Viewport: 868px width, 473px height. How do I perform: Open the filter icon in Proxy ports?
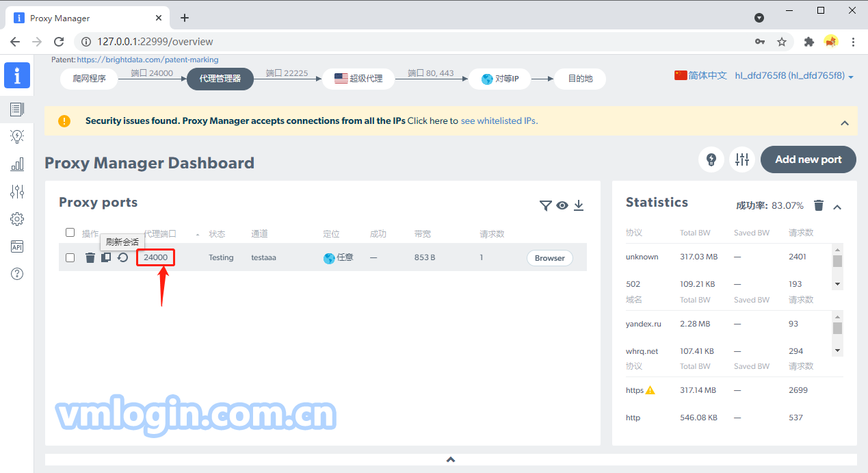point(545,205)
